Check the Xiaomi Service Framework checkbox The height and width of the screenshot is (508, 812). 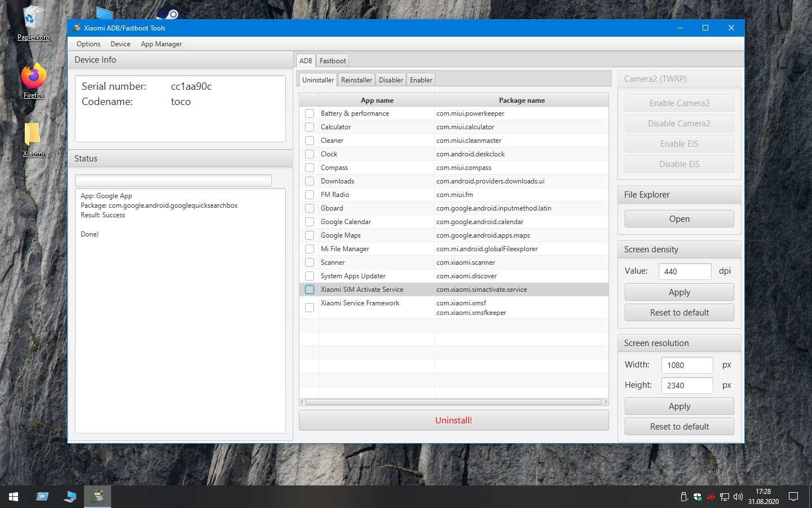(310, 308)
